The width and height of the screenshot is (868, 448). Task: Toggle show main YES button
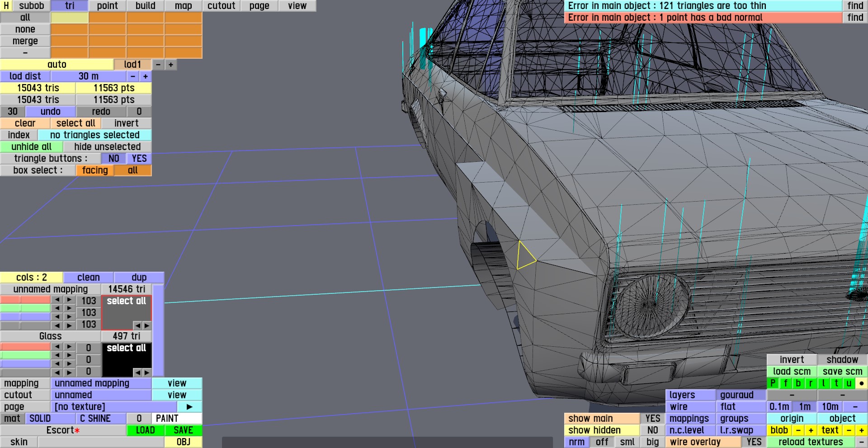click(653, 419)
